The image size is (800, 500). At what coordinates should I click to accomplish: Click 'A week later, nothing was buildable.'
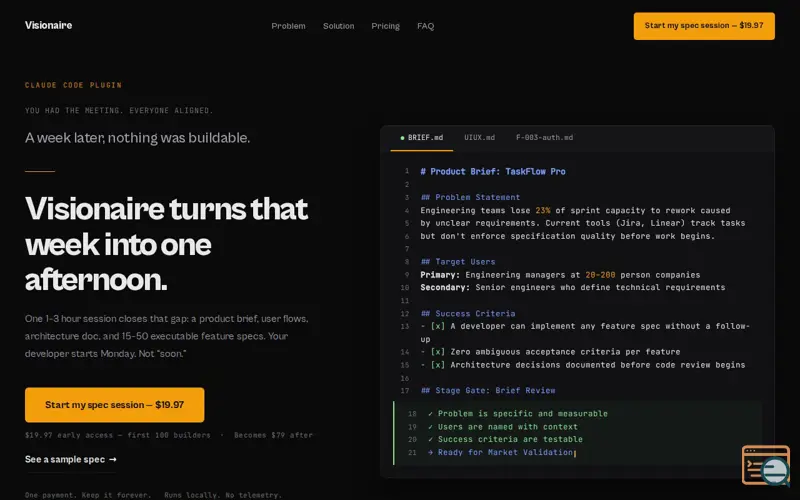point(137,138)
